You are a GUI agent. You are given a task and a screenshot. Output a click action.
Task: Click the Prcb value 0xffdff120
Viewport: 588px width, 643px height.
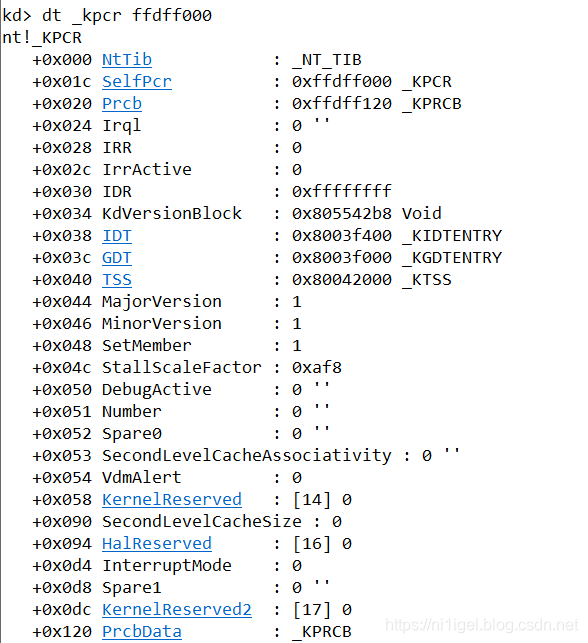342,104
